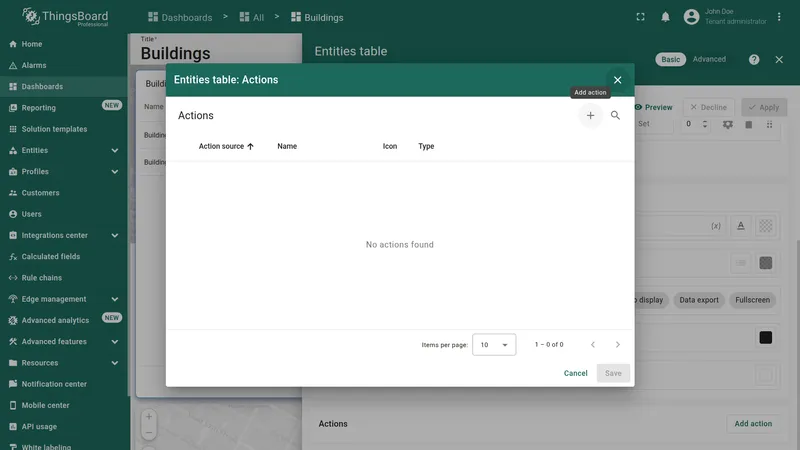
Task: Click Dashboards breadcrumb
Action: (x=180, y=17)
